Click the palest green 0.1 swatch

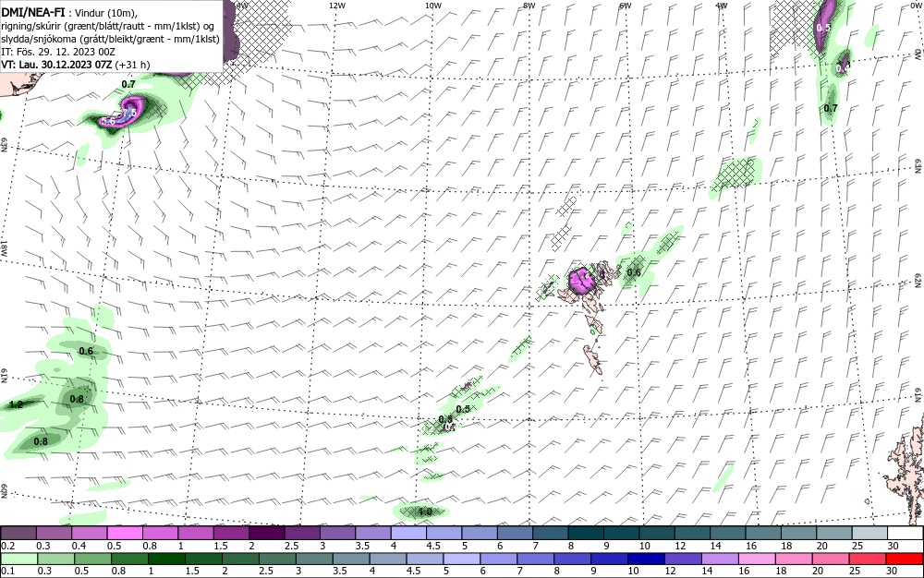(x=18, y=559)
